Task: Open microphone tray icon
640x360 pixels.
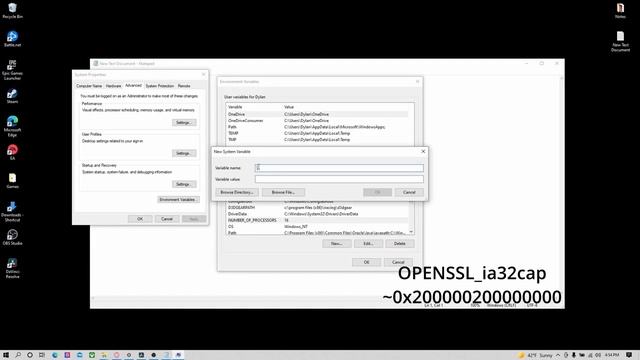Action: 573,355
